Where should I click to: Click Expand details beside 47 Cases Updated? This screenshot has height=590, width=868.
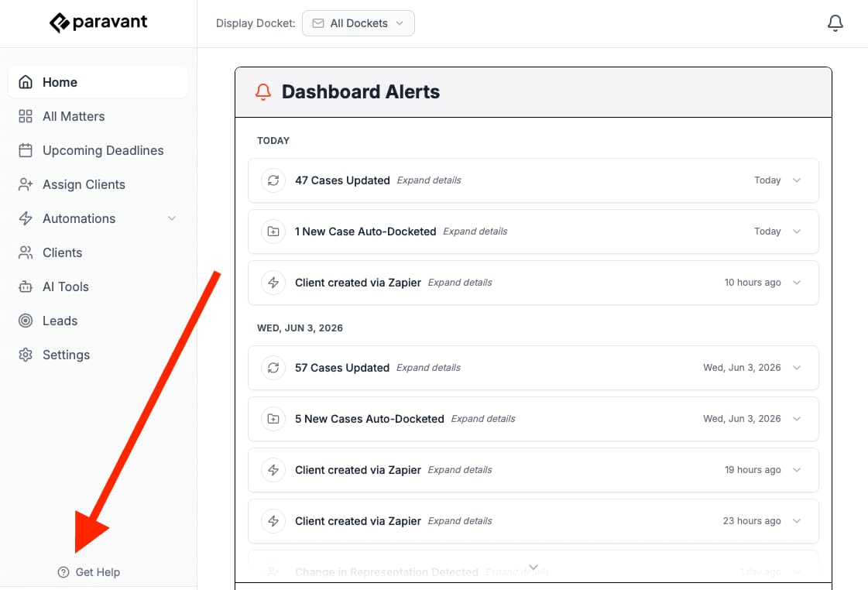coord(429,180)
